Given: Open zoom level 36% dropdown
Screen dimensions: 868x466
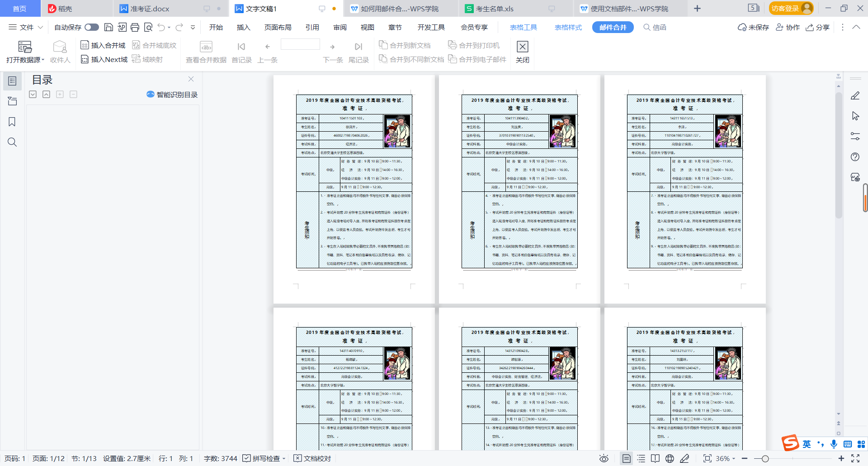Looking at the screenshot, I should (x=726, y=458).
